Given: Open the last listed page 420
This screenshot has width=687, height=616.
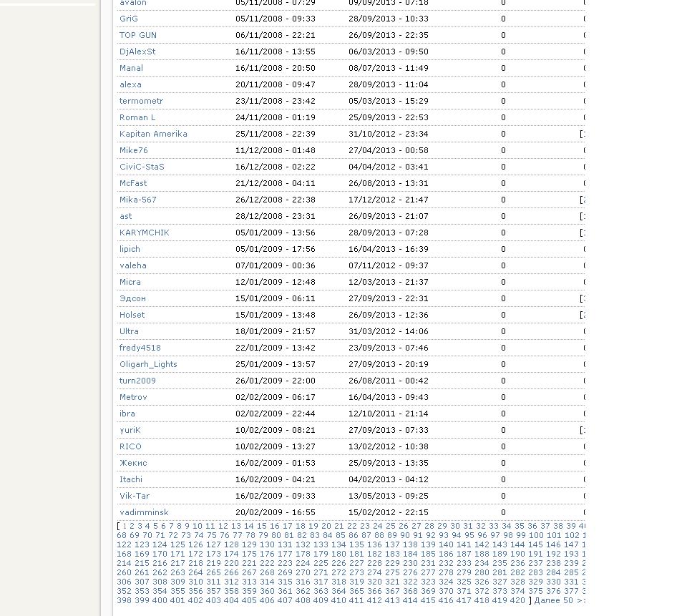Looking at the screenshot, I should [517, 601].
